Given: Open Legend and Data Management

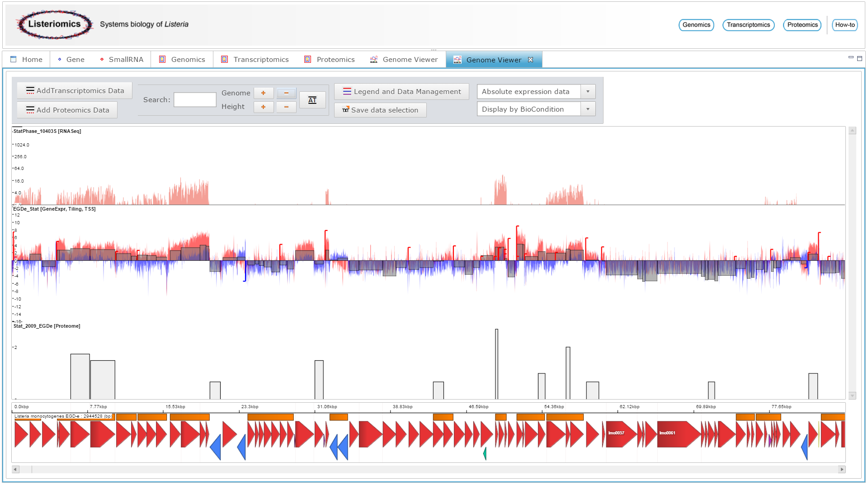Looking at the screenshot, I should click(x=401, y=92).
